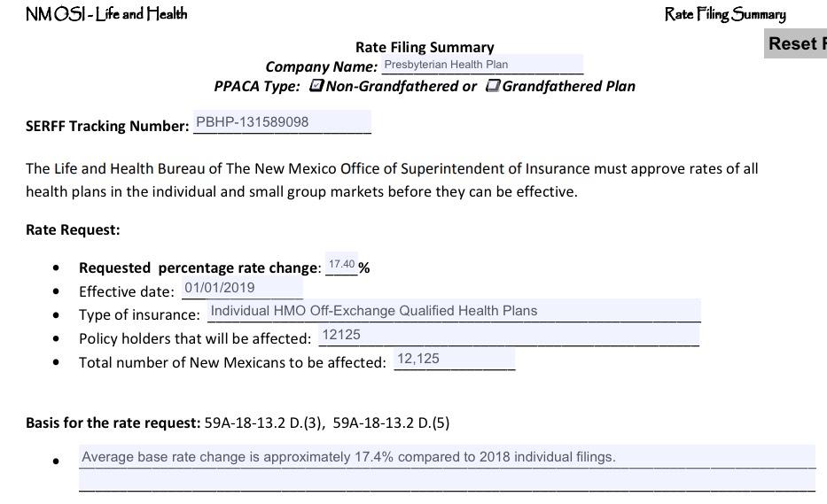Click the SERFF Tracking Number label
The height and width of the screenshot is (504, 827).
[107, 126]
